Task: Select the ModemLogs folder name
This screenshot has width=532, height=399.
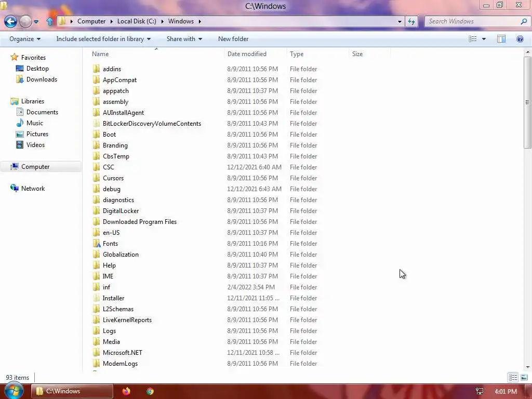Action: pyautogui.click(x=120, y=363)
